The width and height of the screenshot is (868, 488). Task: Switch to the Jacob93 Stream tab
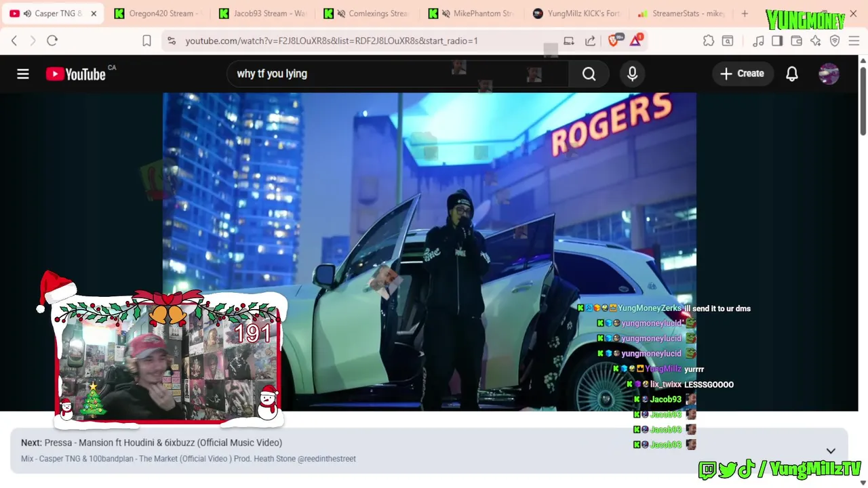pyautogui.click(x=262, y=14)
